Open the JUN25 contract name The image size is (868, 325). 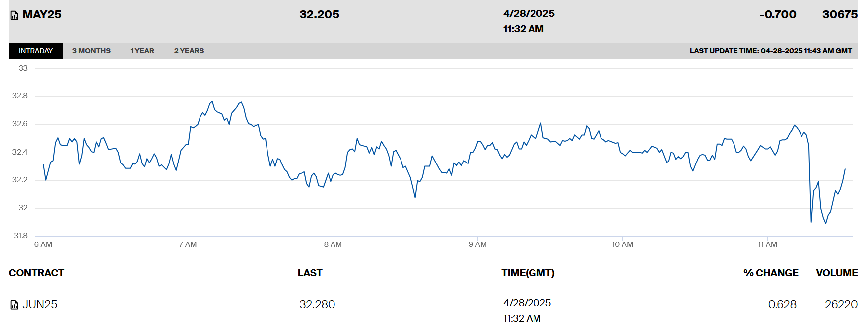tap(40, 304)
